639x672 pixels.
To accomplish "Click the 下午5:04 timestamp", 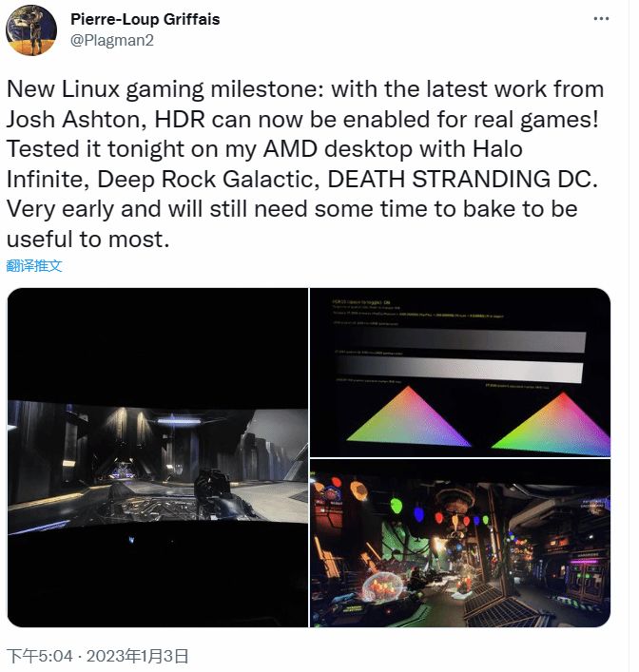I will 40,656.
